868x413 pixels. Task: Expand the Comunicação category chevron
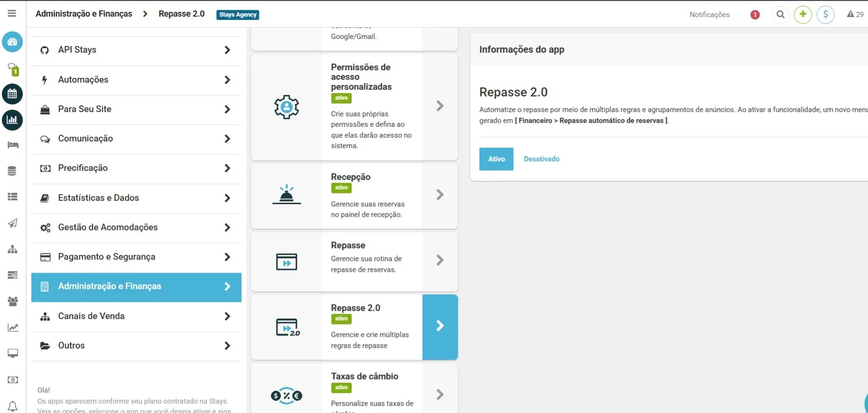point(227,139)
